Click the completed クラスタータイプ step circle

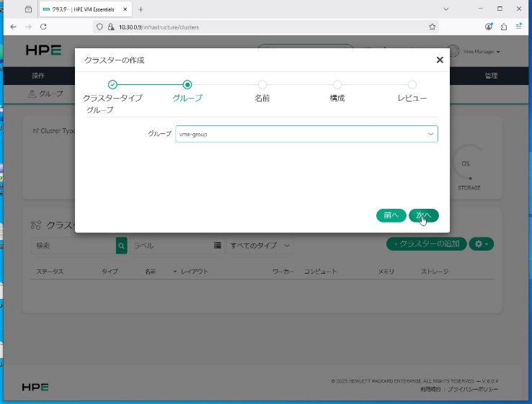(x=112, y=85)
